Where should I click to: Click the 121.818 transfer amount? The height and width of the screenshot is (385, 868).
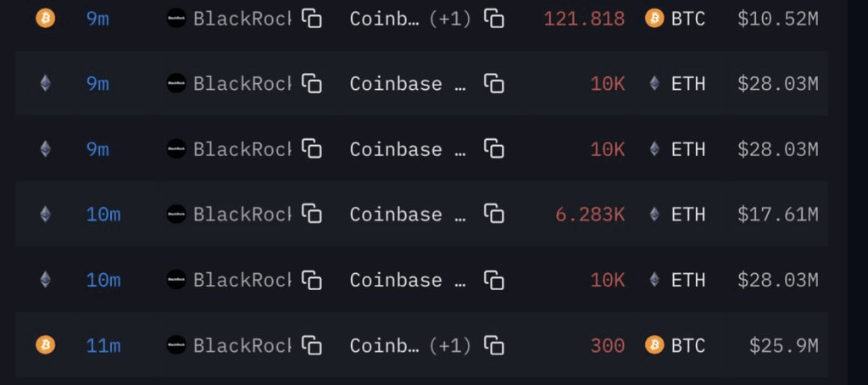click(x=584, y=19)
